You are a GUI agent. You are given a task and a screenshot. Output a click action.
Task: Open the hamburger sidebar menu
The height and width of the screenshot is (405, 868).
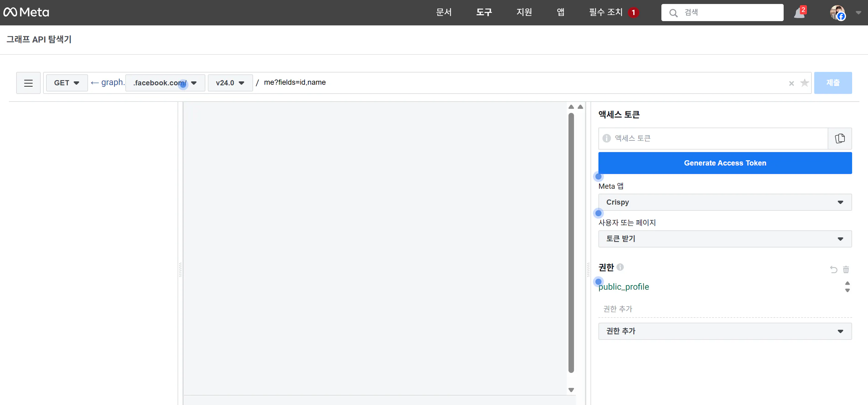(x=28, y=83)
